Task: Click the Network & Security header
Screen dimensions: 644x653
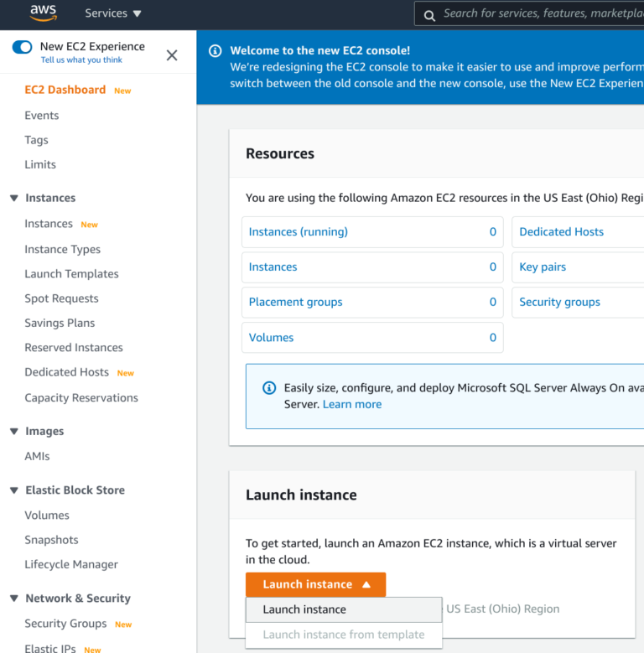Action: pos(78,599)
